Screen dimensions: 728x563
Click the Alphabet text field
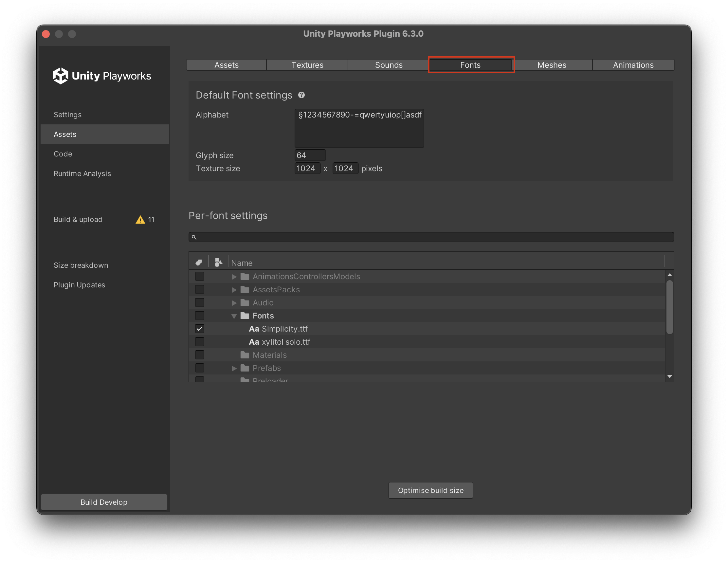pos(359,128)
